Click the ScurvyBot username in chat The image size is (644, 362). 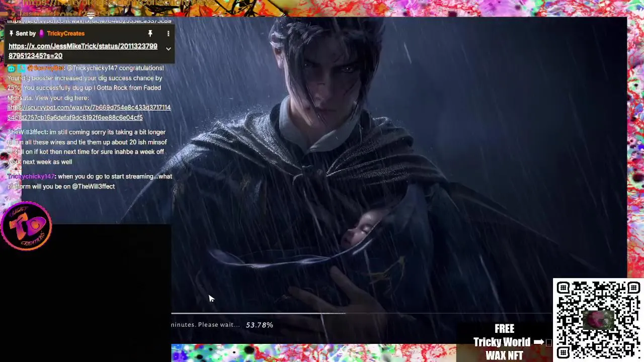[x=46, y=68]
